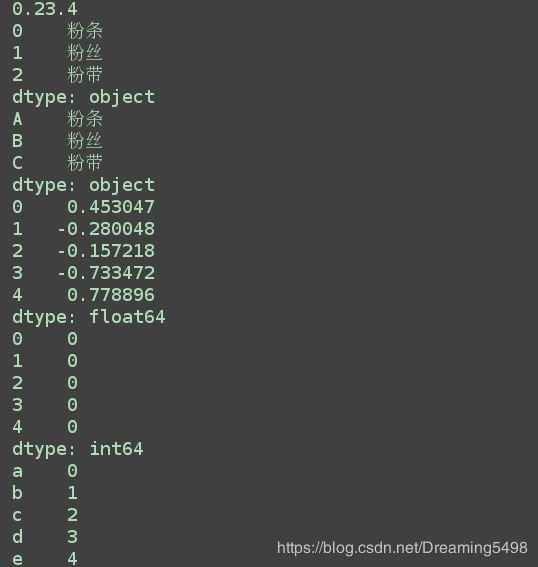The height and width of the screenshot is (567, 538).
Task: Click the version text 0.23.4
Action: [x=45, y=9]
